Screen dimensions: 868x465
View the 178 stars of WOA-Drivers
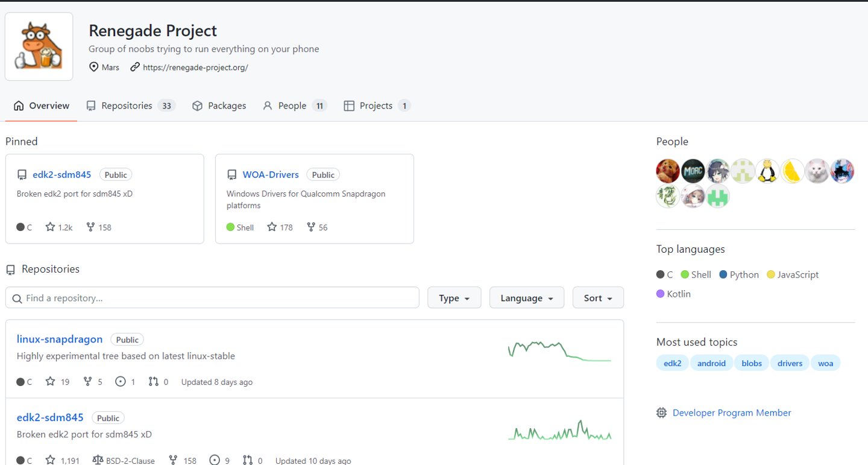(280, 227)
